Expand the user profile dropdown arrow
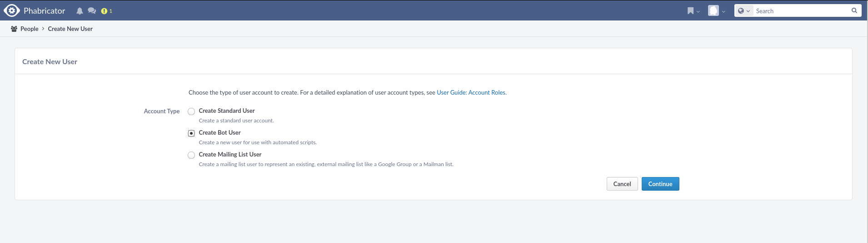 coord(723,11)
